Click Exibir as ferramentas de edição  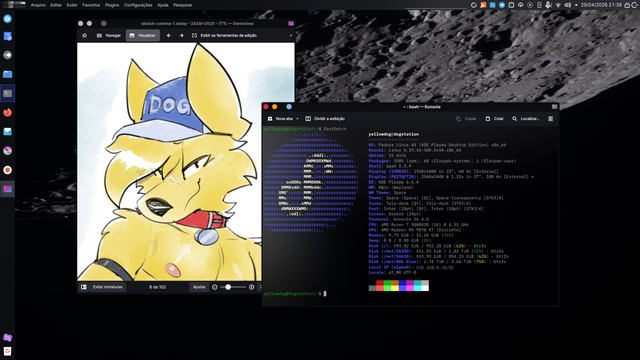click(224, 36)
